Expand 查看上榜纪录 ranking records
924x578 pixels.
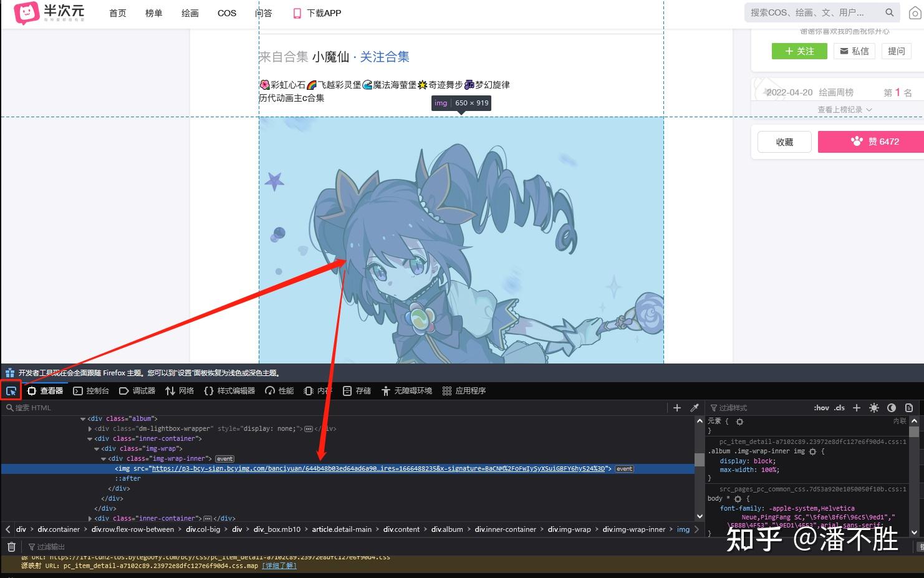pos(845,110)
